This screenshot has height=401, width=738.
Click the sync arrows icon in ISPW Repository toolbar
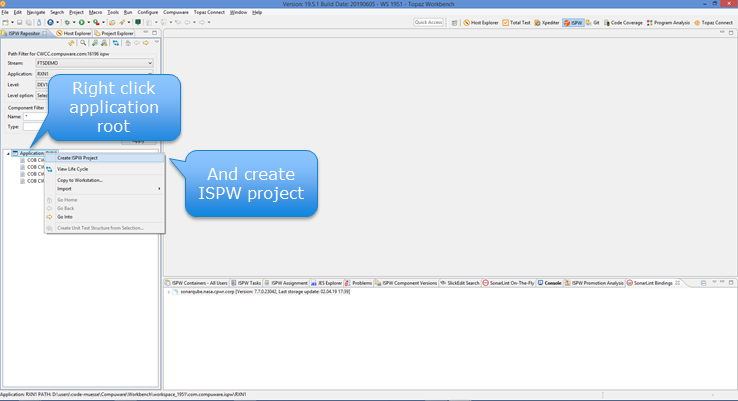click(116, 43)
